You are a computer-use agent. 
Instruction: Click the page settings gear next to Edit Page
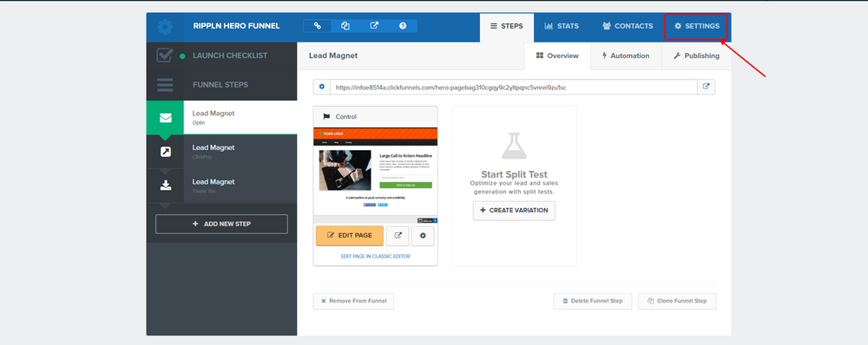pyautogui.click(x=423, y=236)
